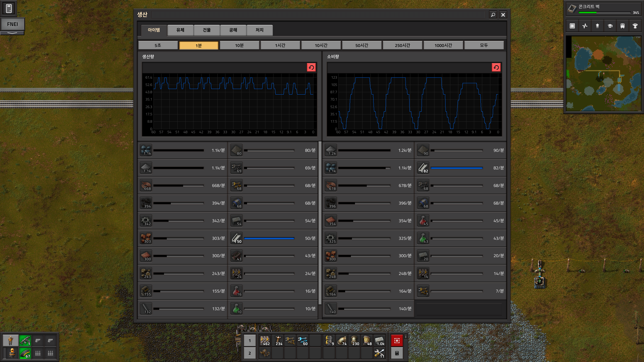Open the search magnifier in production window
644x362 pixels.
click(x=493, y=15)
